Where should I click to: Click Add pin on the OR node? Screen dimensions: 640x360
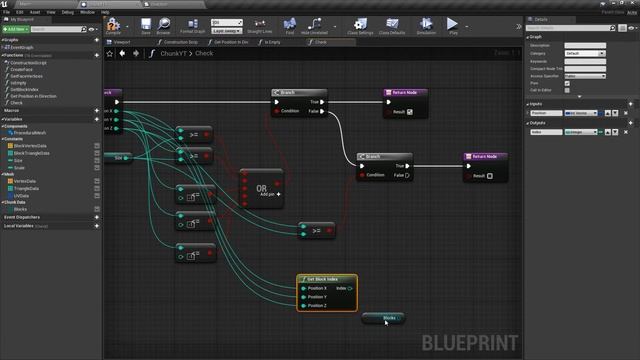click(270, 194)
